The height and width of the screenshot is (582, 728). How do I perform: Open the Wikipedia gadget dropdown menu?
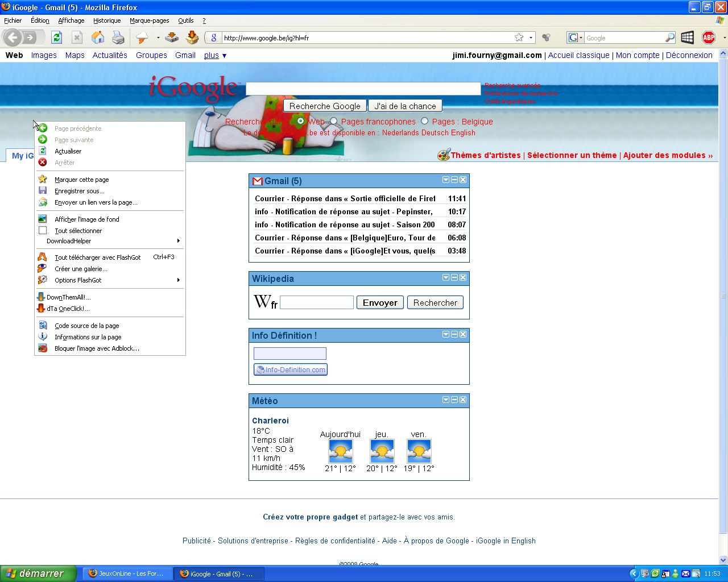(446, 277)
